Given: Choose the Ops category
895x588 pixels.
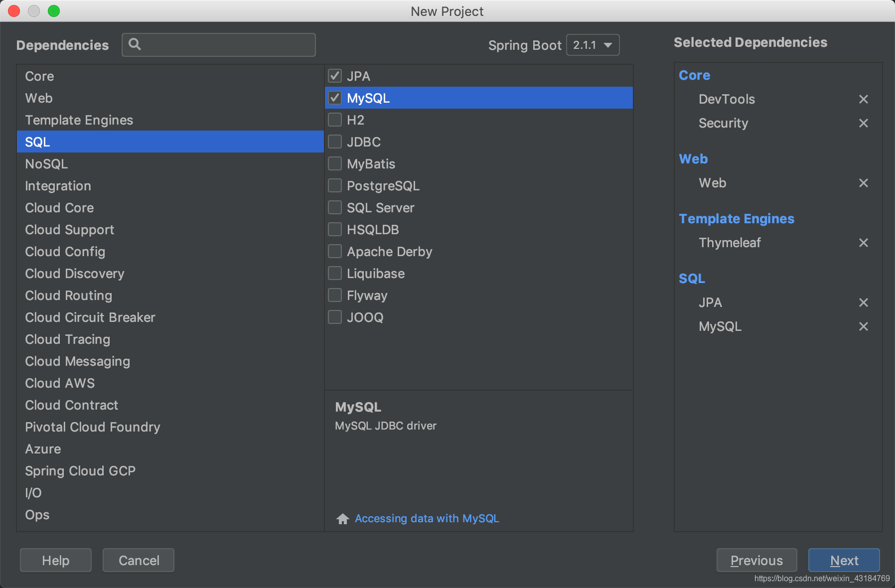Looking at the screenshot, I should pyautogui.click(x=170, y=515).
